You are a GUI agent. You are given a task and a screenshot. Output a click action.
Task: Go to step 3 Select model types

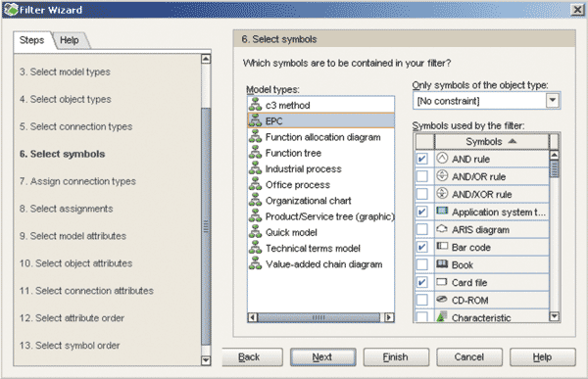tap(65, 71)
